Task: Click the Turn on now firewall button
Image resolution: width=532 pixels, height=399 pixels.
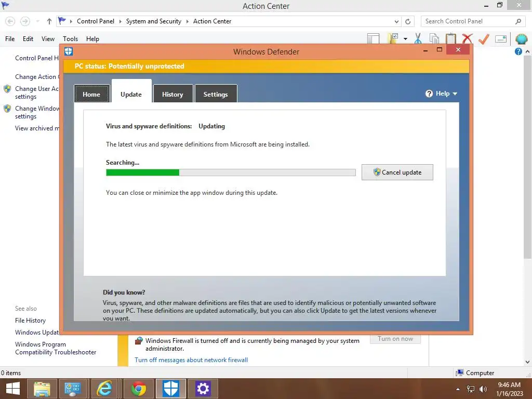Action: click(395, 339)
